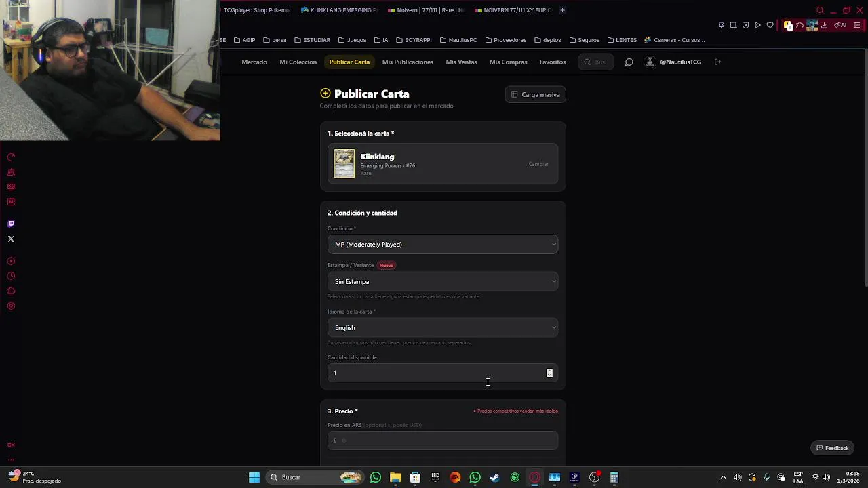Viewport: 868px width, 488px height.
Task: Open the three-dots sidebar setup menu
Action: (11, 459)
